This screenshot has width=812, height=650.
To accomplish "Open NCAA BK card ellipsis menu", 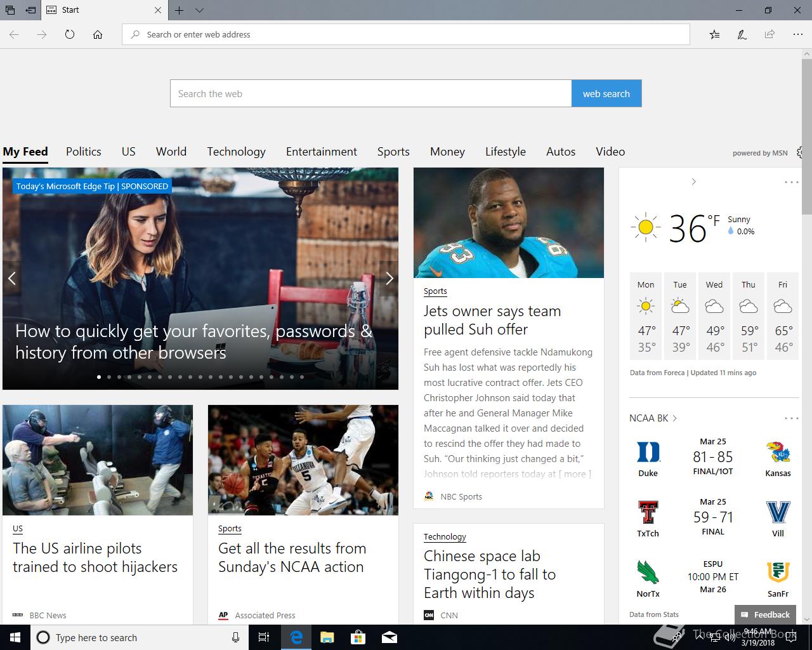I will (791, 418).
